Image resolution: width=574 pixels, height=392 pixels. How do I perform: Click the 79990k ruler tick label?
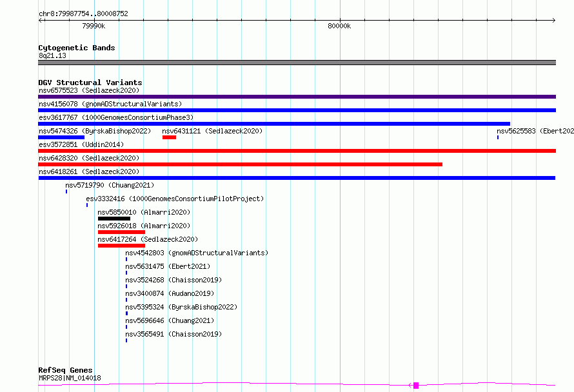[x=94, y=26]
